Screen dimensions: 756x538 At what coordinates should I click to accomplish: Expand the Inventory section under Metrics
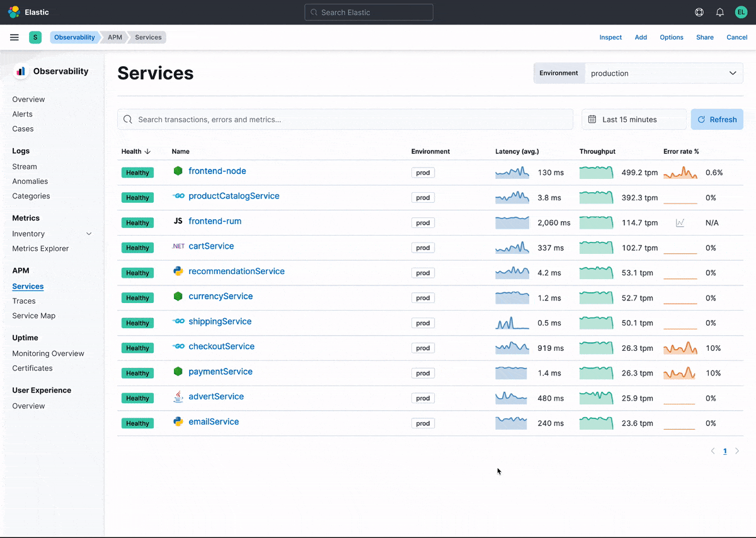coord(89,233)
